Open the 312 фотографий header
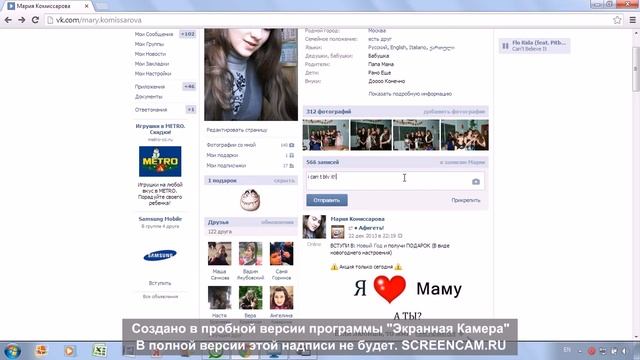This screenshot has height=360, width=640. coord(329,111)
